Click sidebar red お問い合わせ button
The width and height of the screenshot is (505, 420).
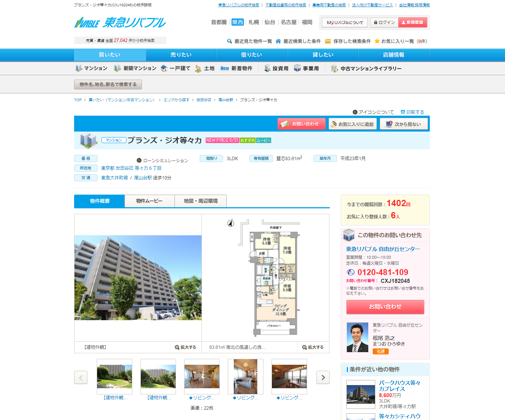click(385, 307)
